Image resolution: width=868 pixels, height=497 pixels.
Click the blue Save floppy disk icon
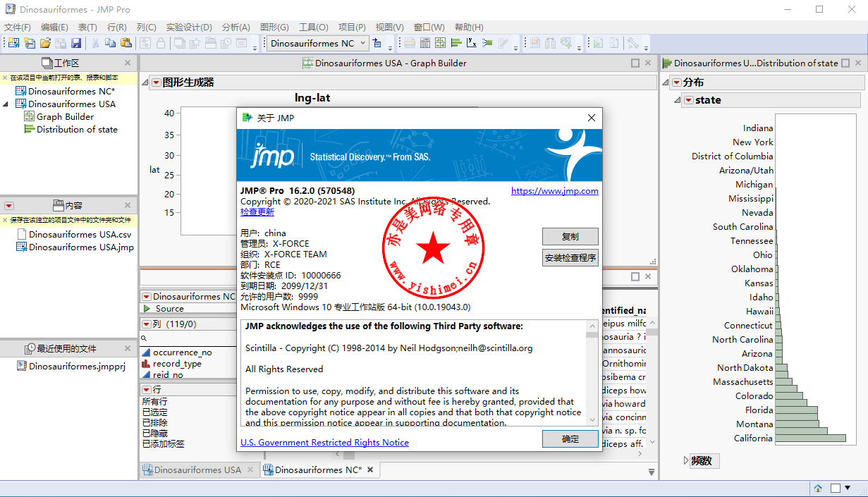click(x=76, y=43)
